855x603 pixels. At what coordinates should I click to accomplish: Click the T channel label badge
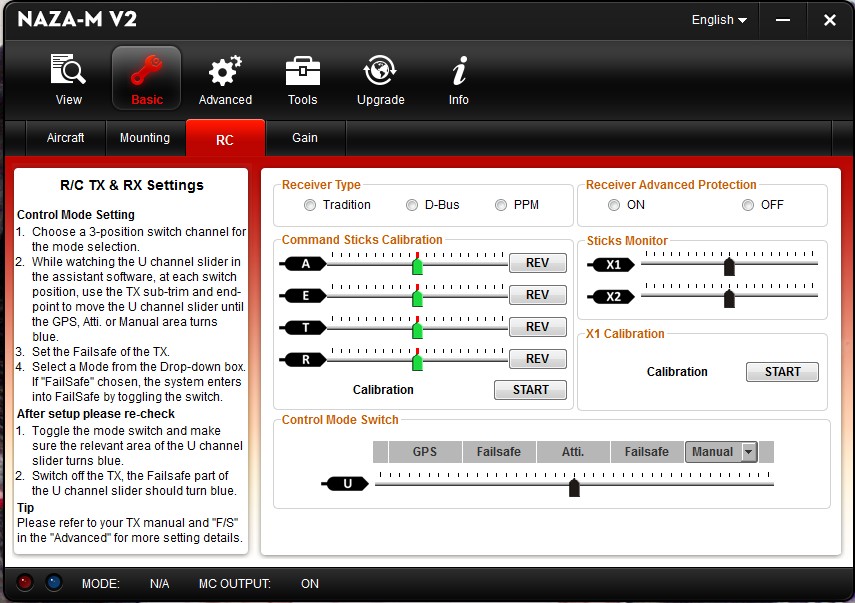click(303, 328)
